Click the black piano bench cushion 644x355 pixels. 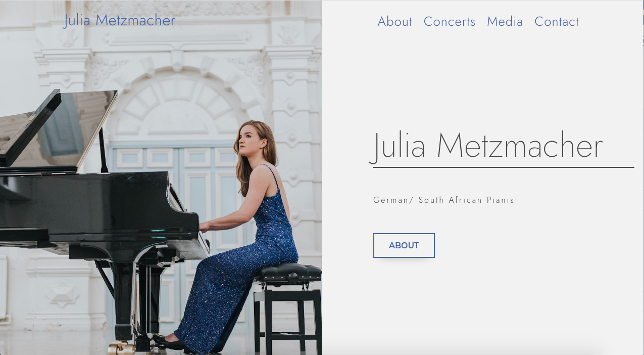[288, 273]
